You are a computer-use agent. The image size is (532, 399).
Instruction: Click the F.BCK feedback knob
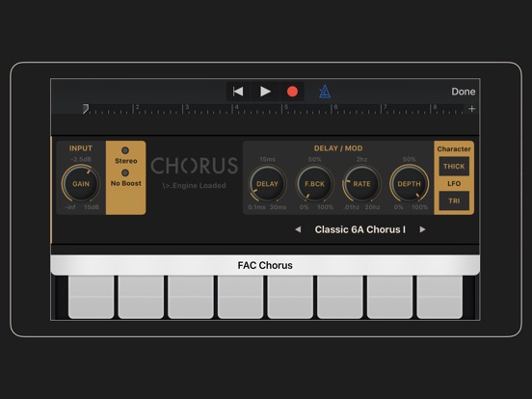(x=314, y=183)
